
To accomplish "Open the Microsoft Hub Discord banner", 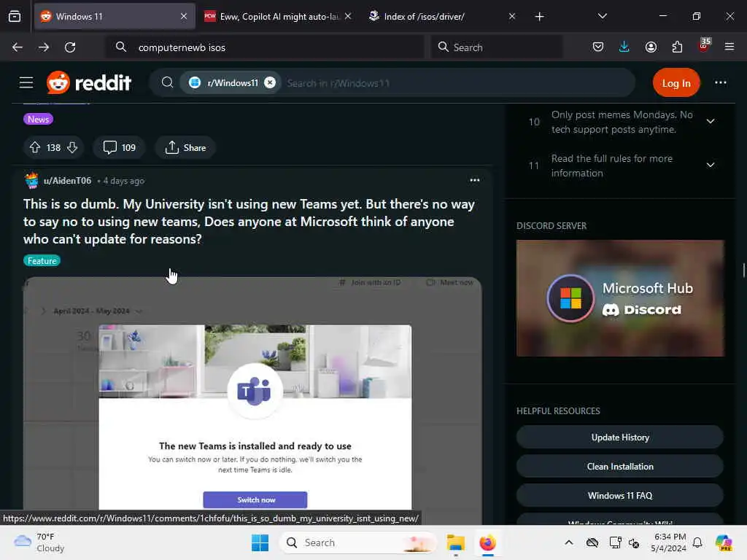I will [620, 298].
